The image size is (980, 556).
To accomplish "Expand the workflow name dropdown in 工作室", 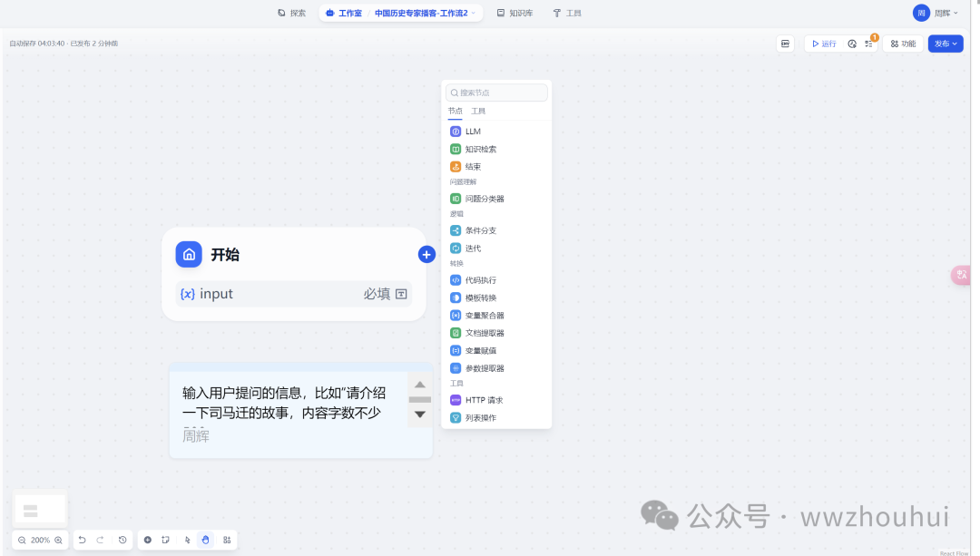I will coord(473,14).
